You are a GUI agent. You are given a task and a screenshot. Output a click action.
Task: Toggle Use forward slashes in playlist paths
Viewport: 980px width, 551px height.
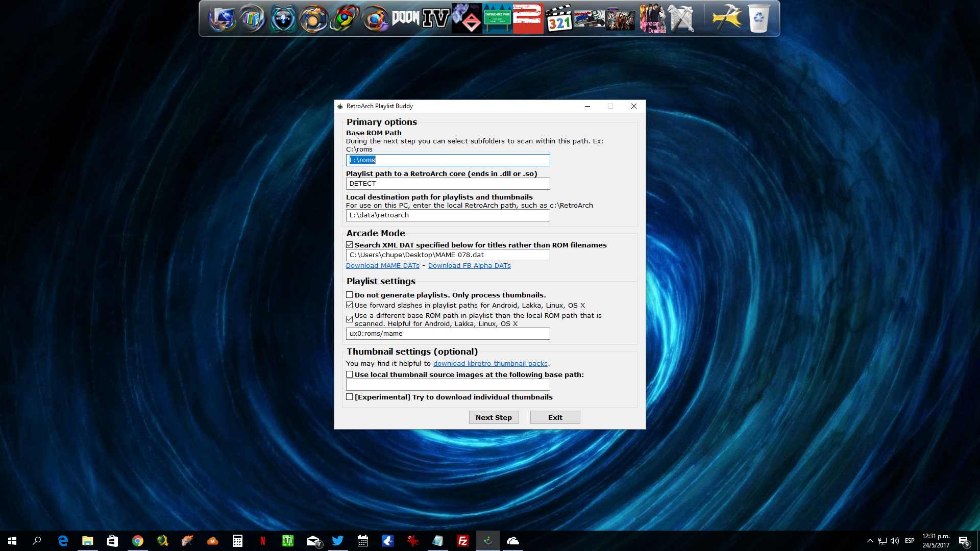tap(350, 305)
